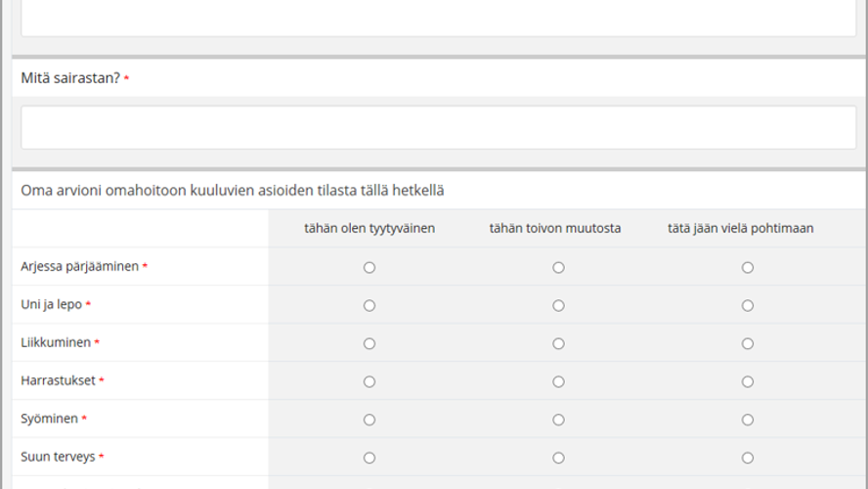Set Syöminen to 'tähän olen tyytyväinen'
This screenshot has height=489, width=868.
coord(369,420)
